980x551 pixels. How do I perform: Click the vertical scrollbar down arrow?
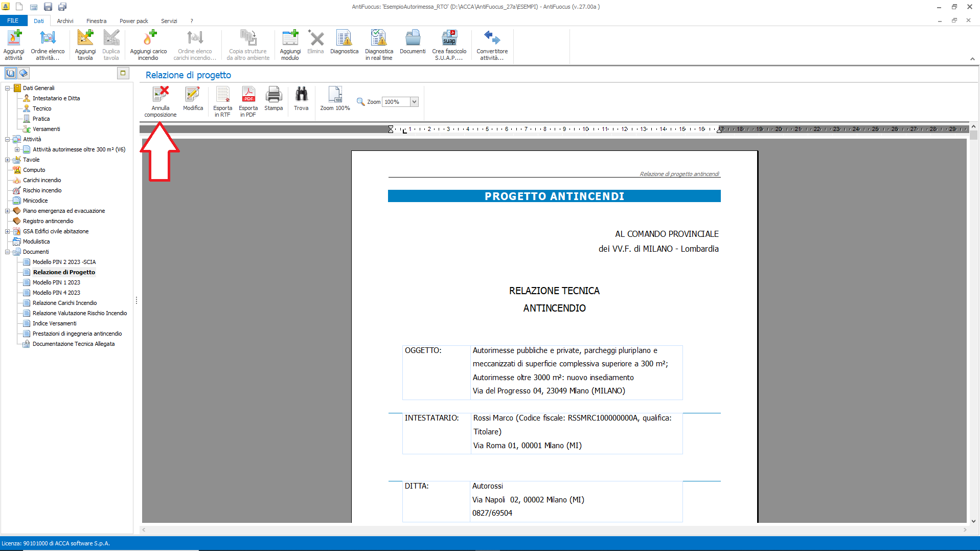pyautogui.click(x=973, y=521)
